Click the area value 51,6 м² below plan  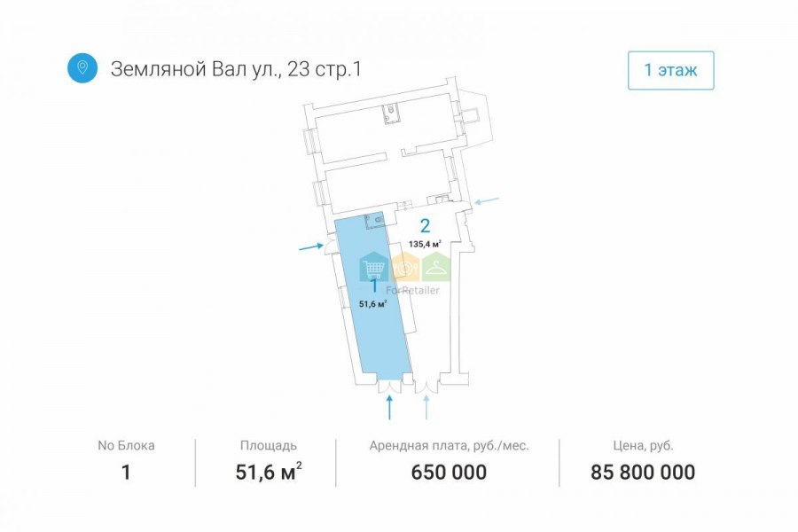269,472
